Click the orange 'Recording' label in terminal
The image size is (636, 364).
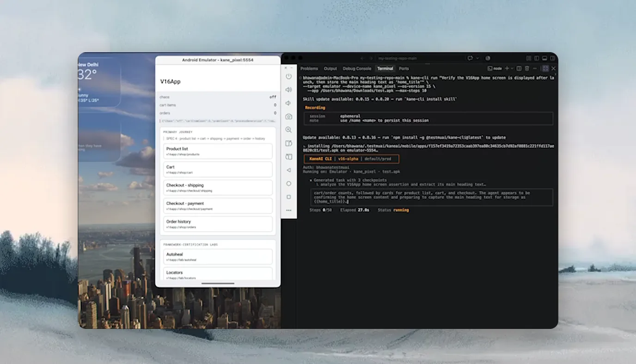(315, 108)
